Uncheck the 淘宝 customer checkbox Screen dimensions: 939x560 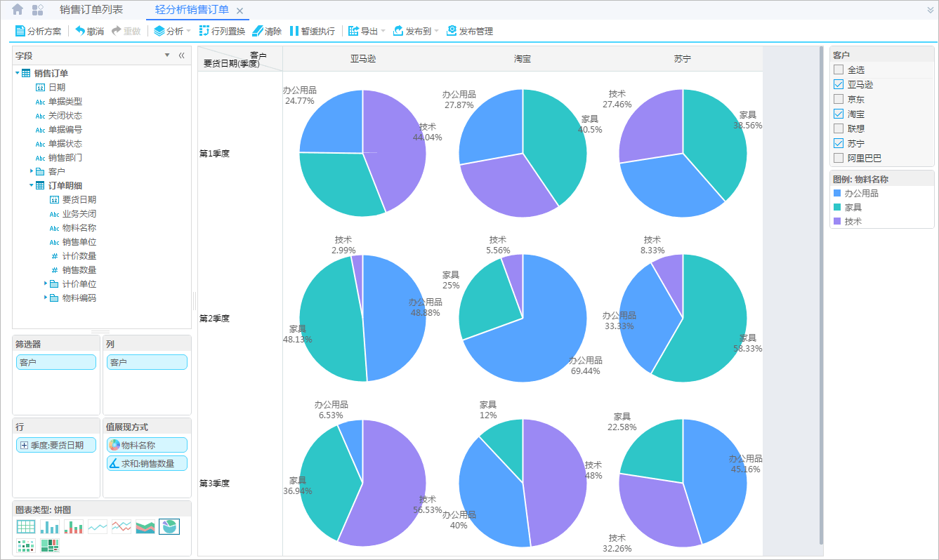[839, 114]
